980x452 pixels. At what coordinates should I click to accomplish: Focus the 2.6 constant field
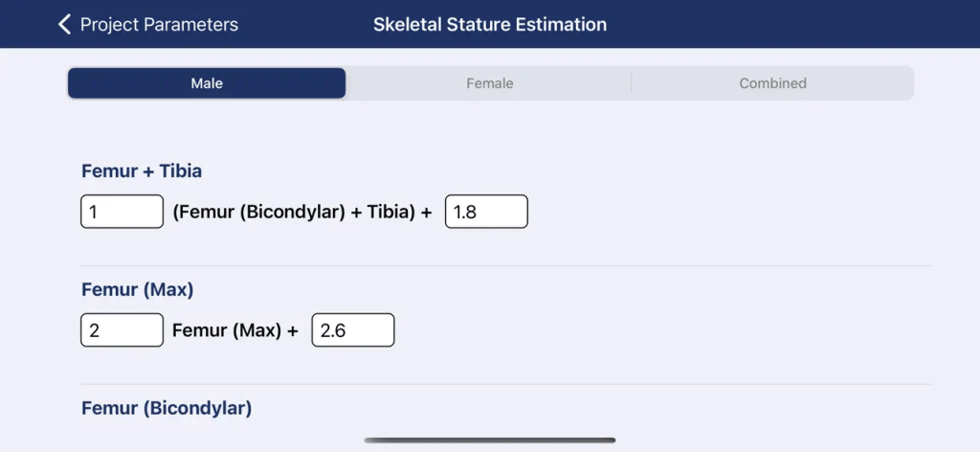pyautogui.click(x=352, y=330)
